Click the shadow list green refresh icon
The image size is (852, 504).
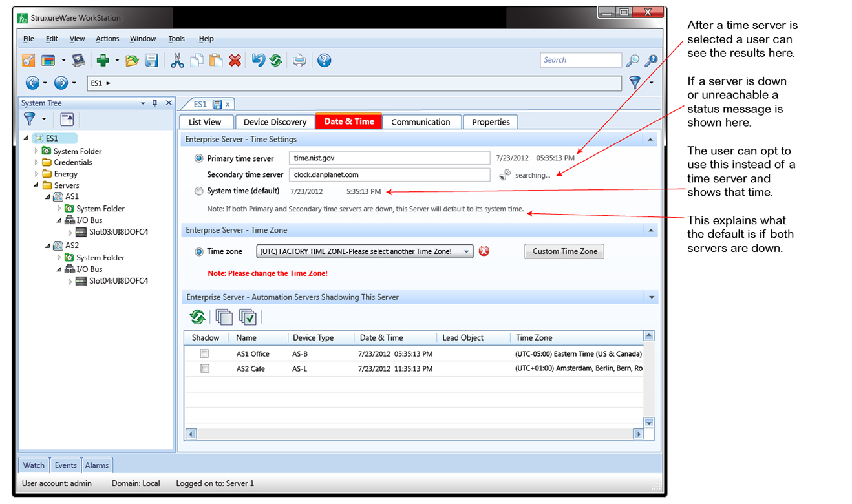(198, 317)
